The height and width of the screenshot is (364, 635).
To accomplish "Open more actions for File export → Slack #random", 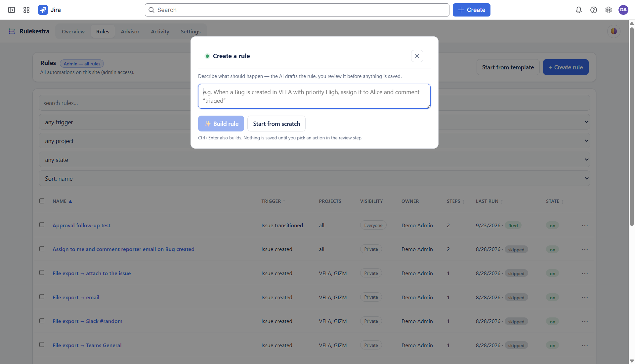I will [x=585, y=321].
